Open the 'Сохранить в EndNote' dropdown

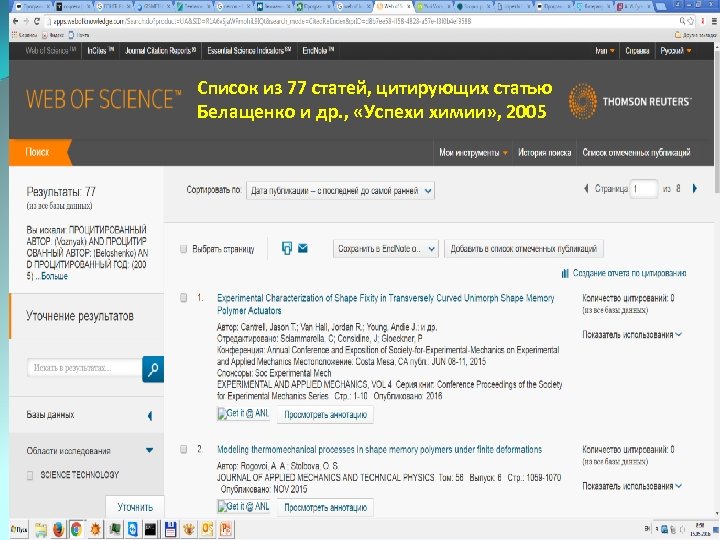click(386, 249)
